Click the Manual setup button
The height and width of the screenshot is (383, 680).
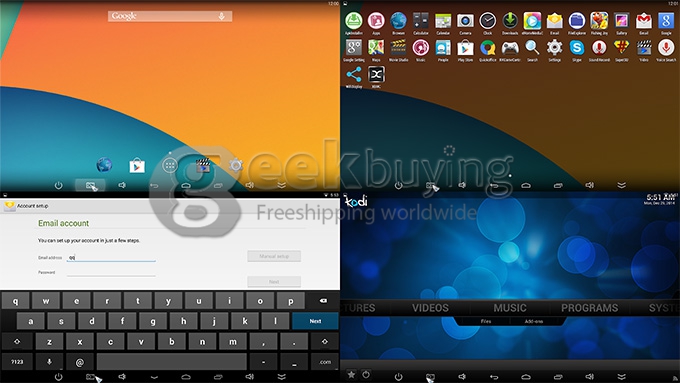click(274, 256)
